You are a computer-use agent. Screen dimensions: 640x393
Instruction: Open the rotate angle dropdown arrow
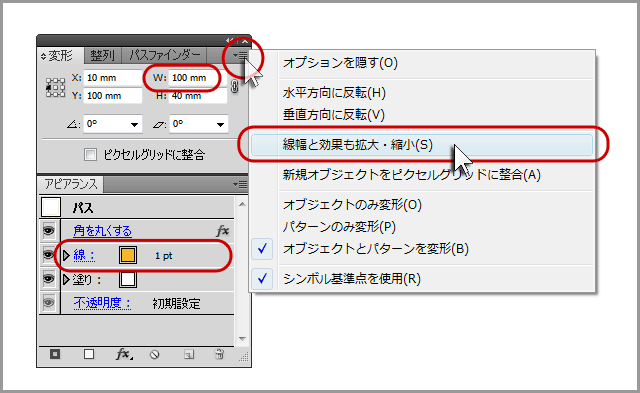pos(134,124)
